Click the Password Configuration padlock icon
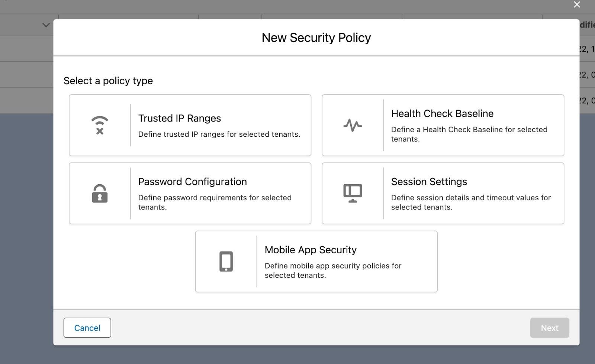 (99, 193)
